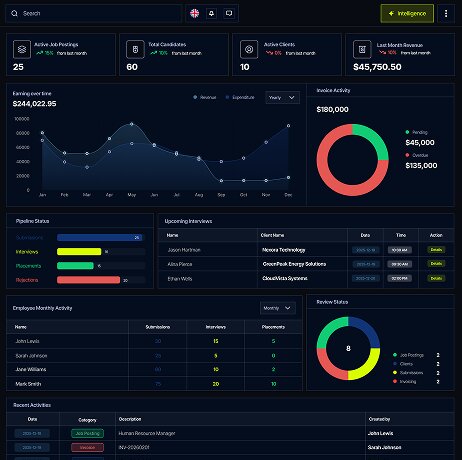Click the green Placements pipeline bar

coord(75,266)
